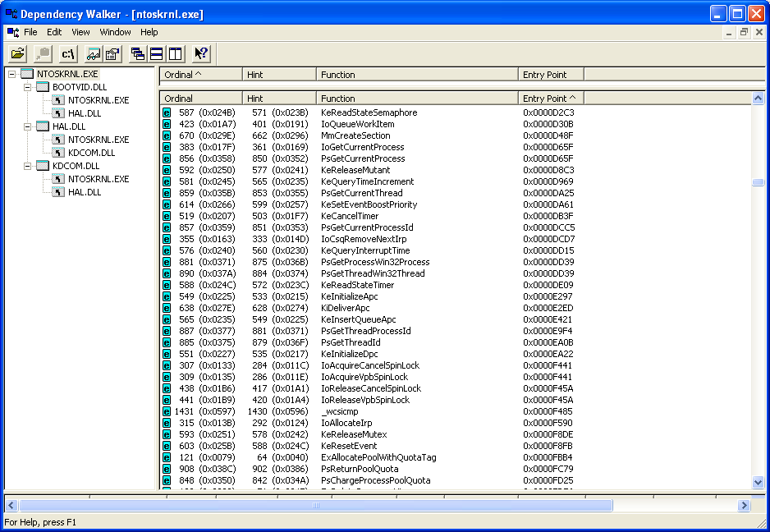This screenshot has height=532, width=770.
Task: Click the vertical scrollbar thumb of export list
Action: click(x=758, y=182)
